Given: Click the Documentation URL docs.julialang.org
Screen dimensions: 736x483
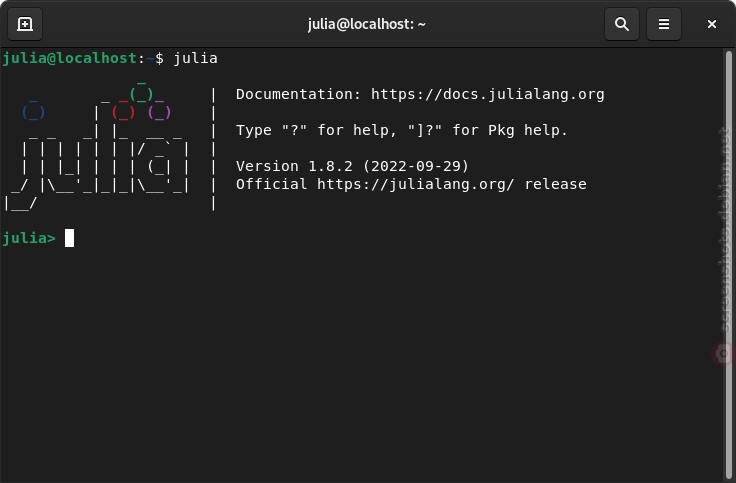Looking at the screenshot, I should click(488, 94).
